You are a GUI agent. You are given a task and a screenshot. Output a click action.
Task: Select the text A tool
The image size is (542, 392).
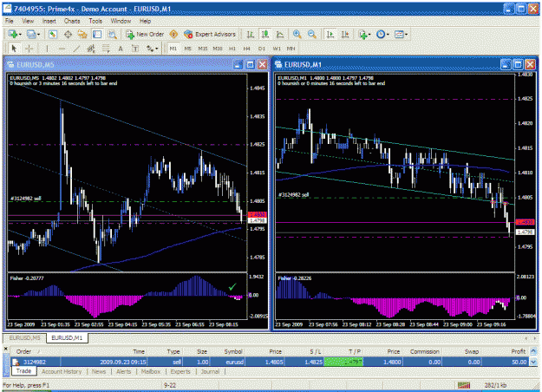121,49
